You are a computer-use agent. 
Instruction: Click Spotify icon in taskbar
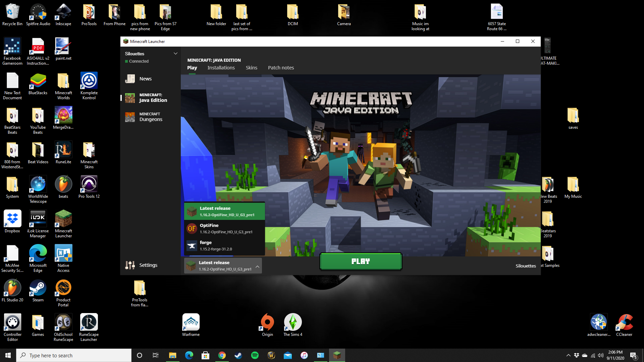(x=255, y=355)
